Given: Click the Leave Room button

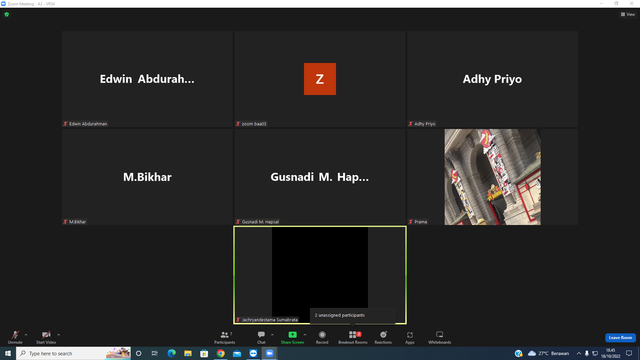Looking at the screenshot, I should click(x=620, y=338).
